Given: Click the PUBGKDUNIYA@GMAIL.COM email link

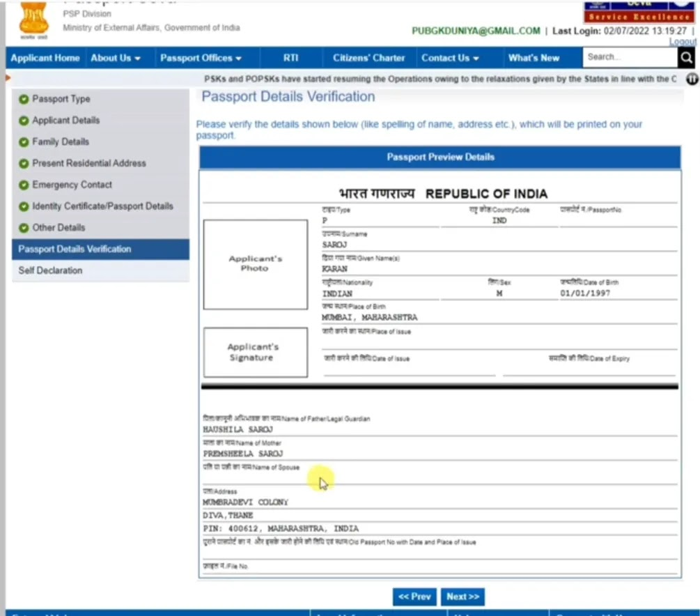Looking at the screenshot, I should tap(475, 31).
